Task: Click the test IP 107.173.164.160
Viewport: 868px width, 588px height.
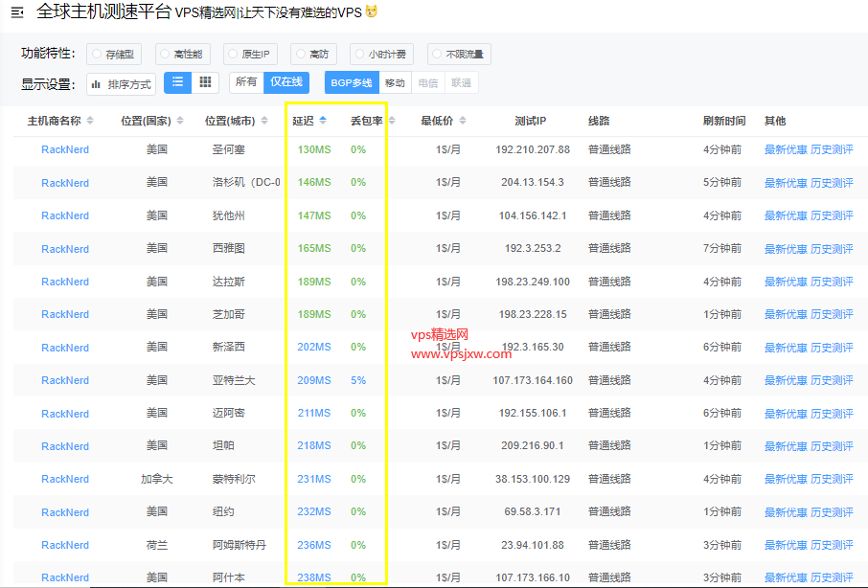Action: [533, 380]
